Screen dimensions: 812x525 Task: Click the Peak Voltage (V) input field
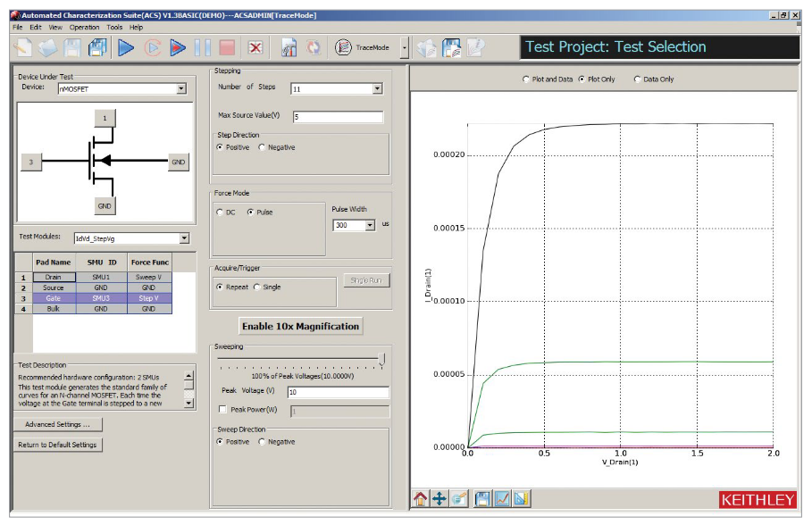click(x=339, y=392)
